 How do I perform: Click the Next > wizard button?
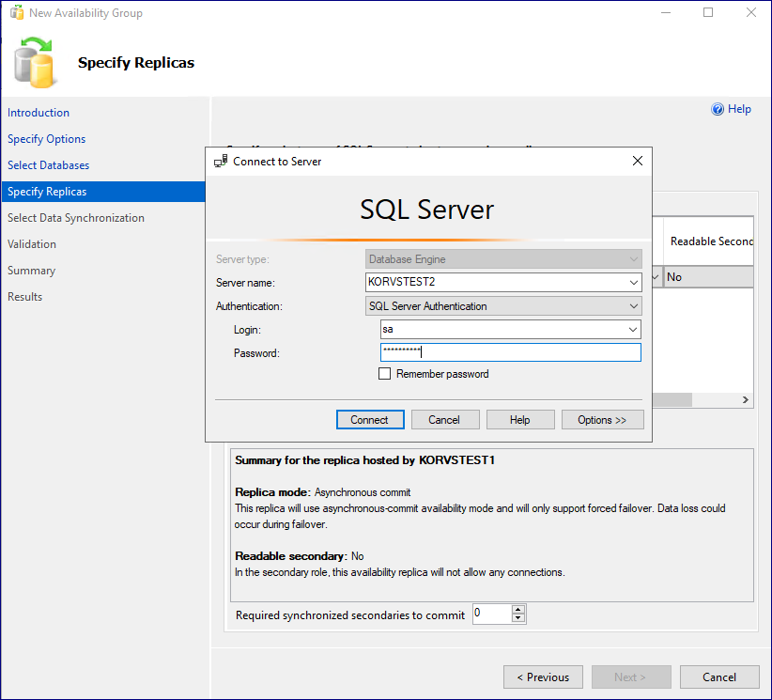(x=631, y=677)
